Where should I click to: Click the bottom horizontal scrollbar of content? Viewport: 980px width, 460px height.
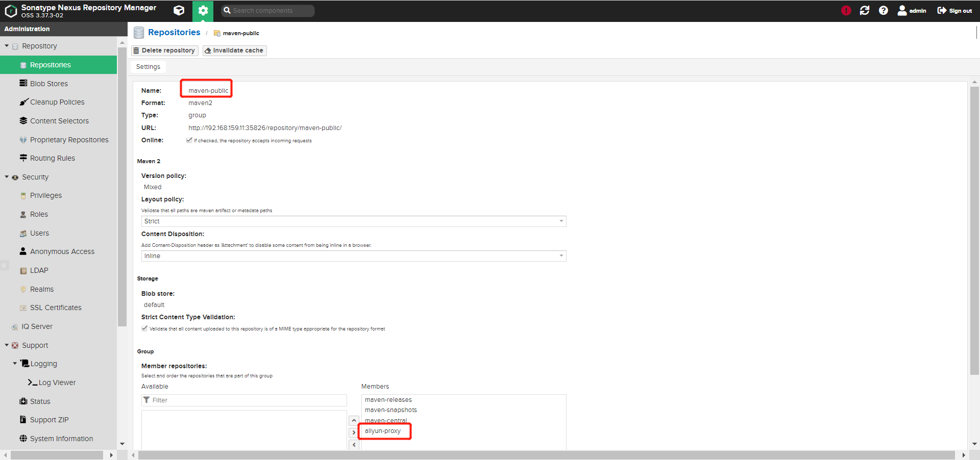click(546, 455)
